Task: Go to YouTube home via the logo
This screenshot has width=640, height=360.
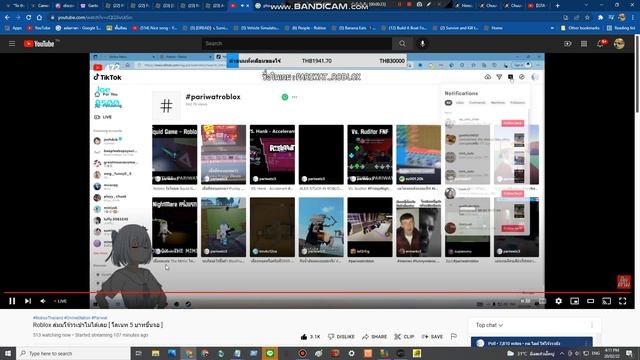Action: click(39, 44)
